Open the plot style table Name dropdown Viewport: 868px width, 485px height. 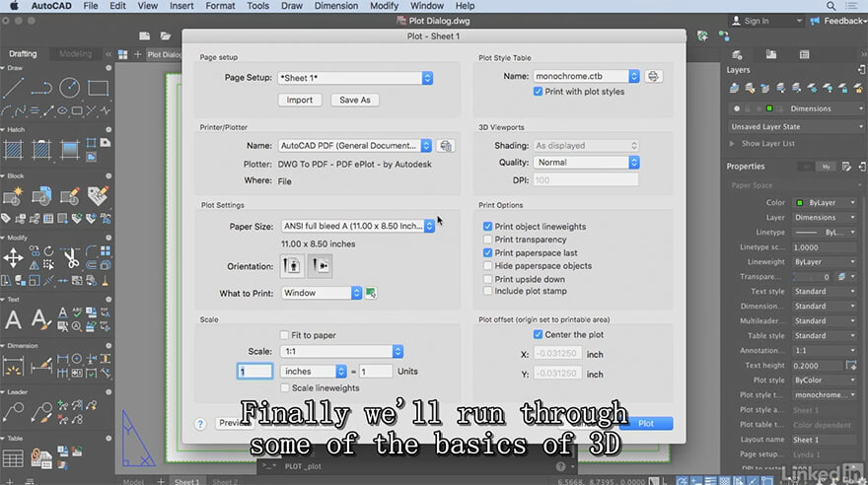point(586,76)
